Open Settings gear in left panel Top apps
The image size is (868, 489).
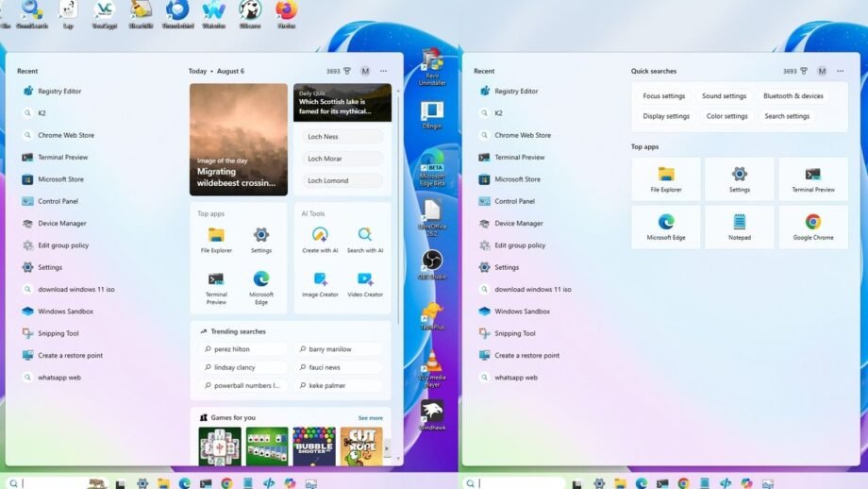[261, 240]
